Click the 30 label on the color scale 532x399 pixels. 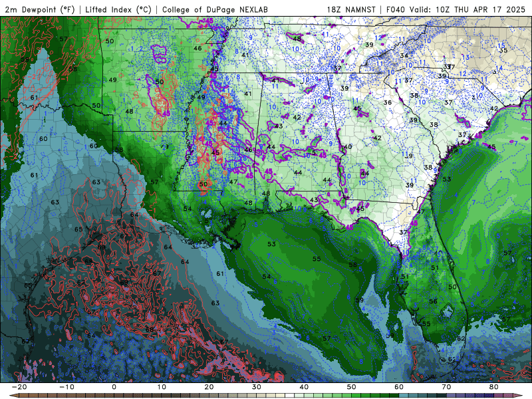257,387
